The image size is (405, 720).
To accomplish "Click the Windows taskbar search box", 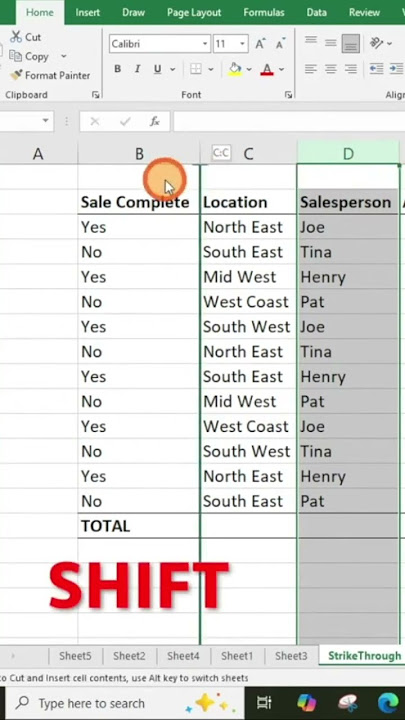I will point(92,703).
